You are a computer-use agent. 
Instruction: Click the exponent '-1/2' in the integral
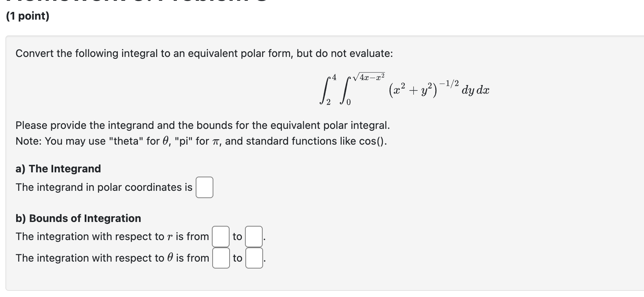pos(449,83)
